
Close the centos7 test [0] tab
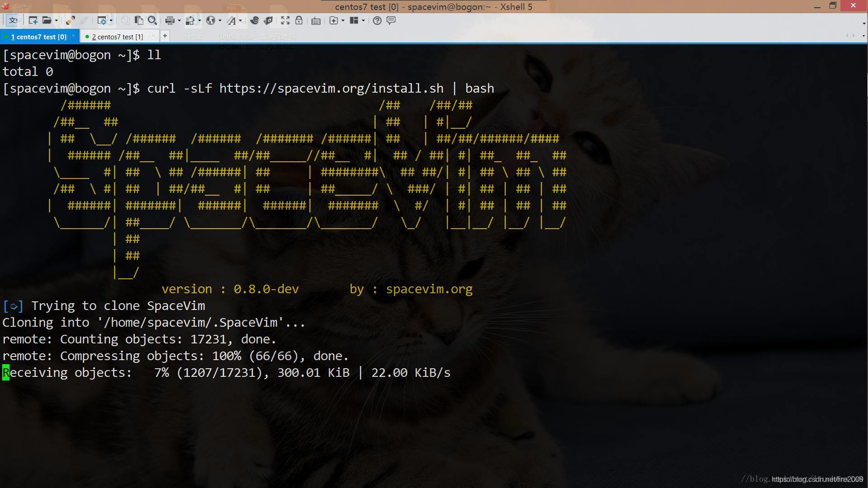coord(73,36)
